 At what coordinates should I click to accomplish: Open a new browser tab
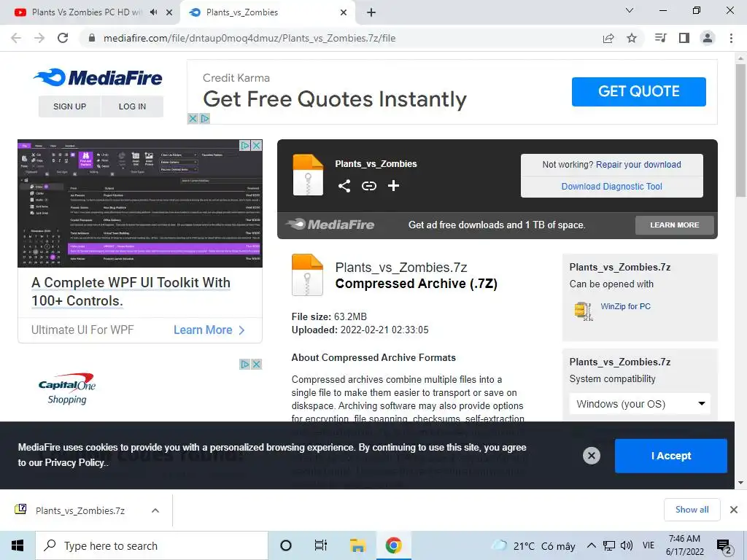[371, 12]
